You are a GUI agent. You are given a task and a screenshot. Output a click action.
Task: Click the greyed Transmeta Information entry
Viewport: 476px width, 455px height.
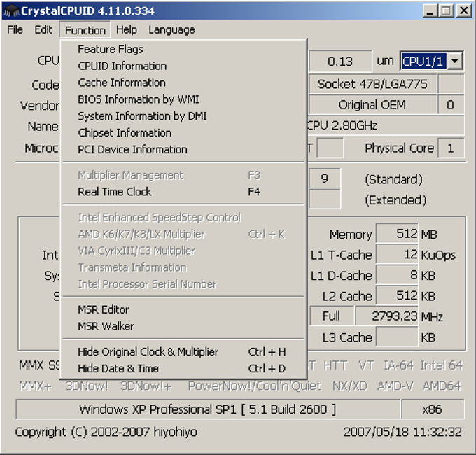click(183, 267)
